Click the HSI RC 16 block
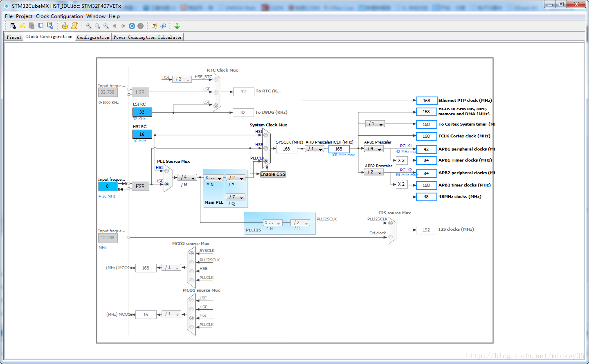This screenshot has height=364, width=589. coord(142,134)
